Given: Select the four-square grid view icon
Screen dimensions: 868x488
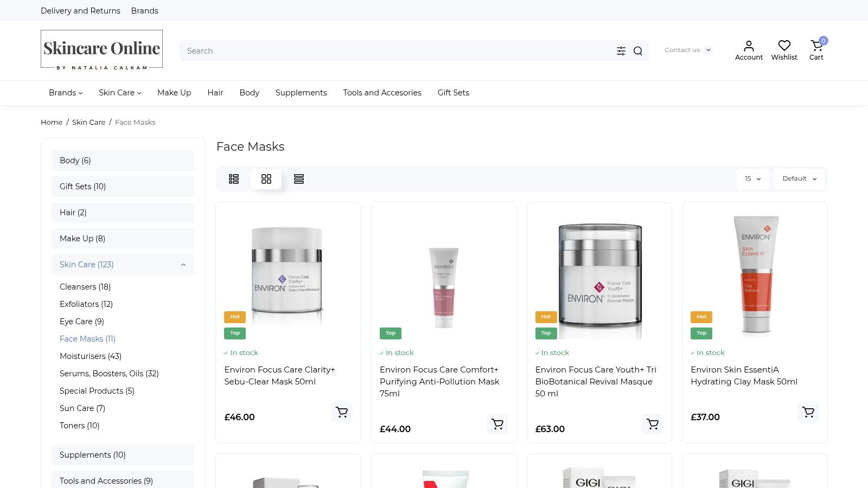Looking at the screenshot, I should pos(266,179).
